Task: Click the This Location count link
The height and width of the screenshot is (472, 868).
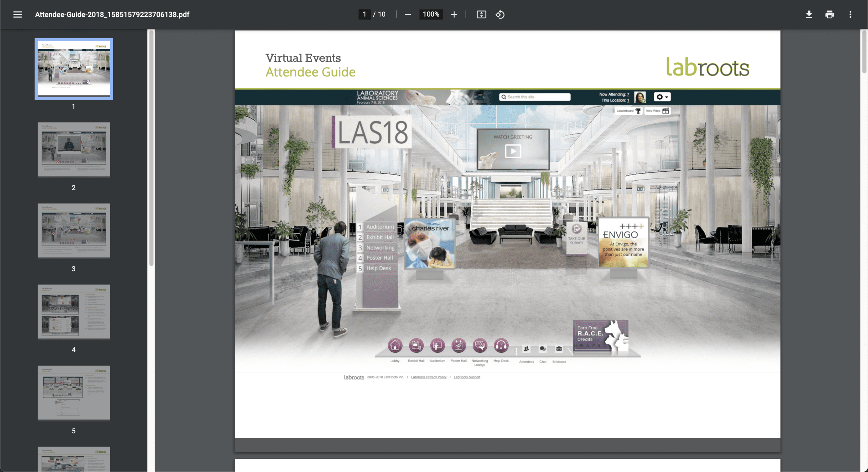Action: [628, 100]
